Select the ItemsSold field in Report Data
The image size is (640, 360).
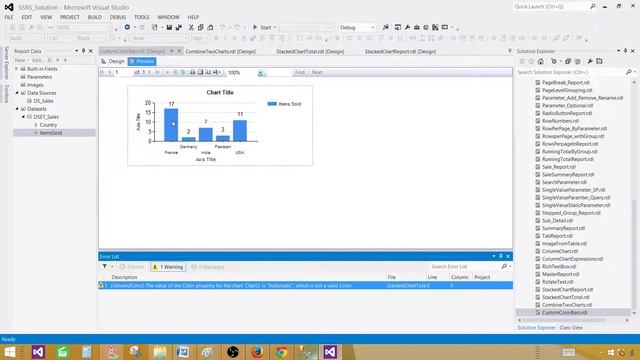(x=51, y=133)
